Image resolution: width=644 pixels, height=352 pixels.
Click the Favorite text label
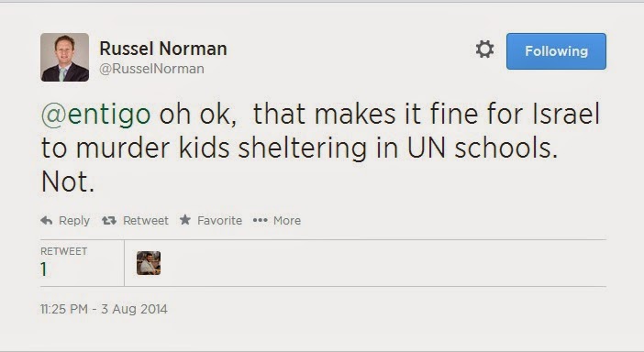pos(220,220)
